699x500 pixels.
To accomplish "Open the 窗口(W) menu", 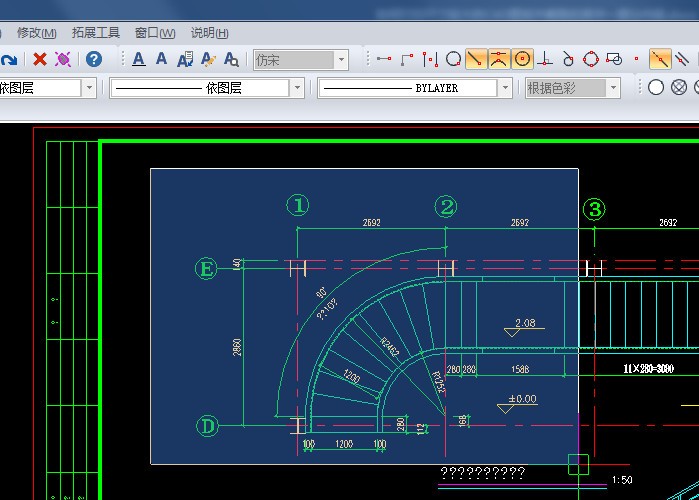I will (154, 33).
